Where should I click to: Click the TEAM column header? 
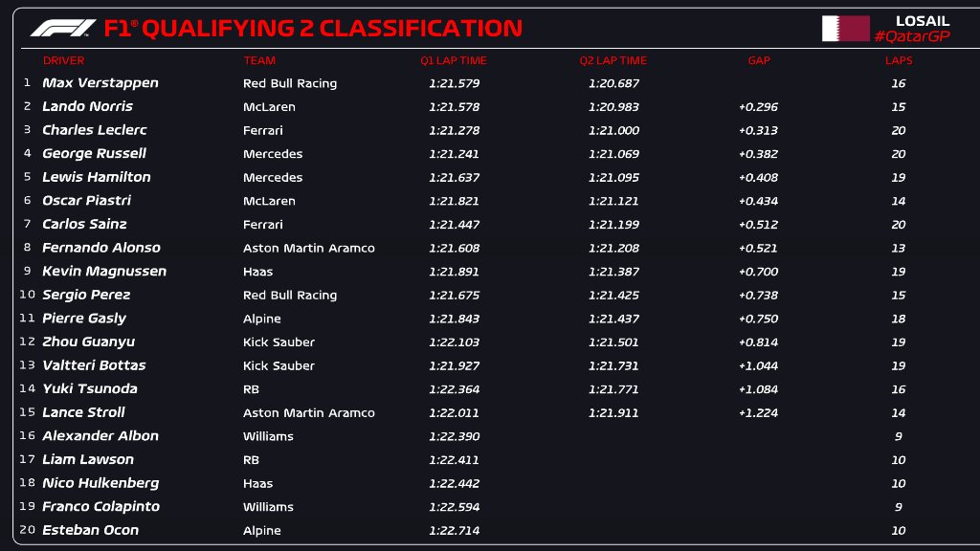(259, 60)
